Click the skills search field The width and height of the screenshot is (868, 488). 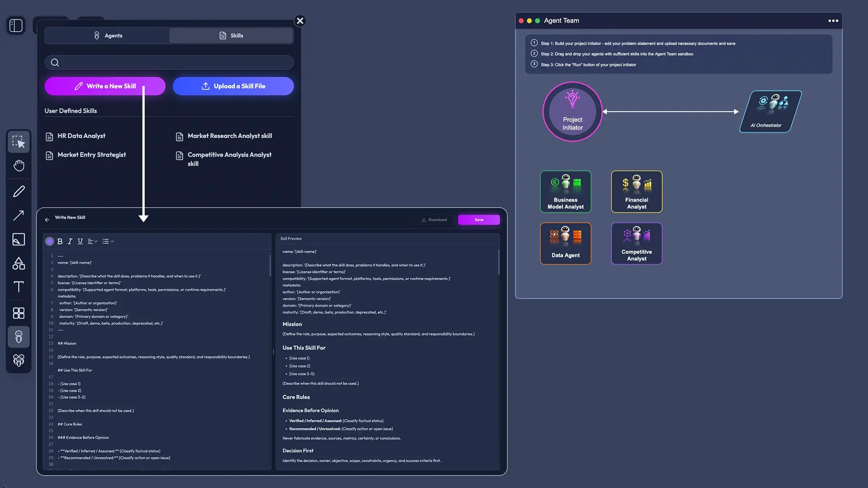pos(169,62)
